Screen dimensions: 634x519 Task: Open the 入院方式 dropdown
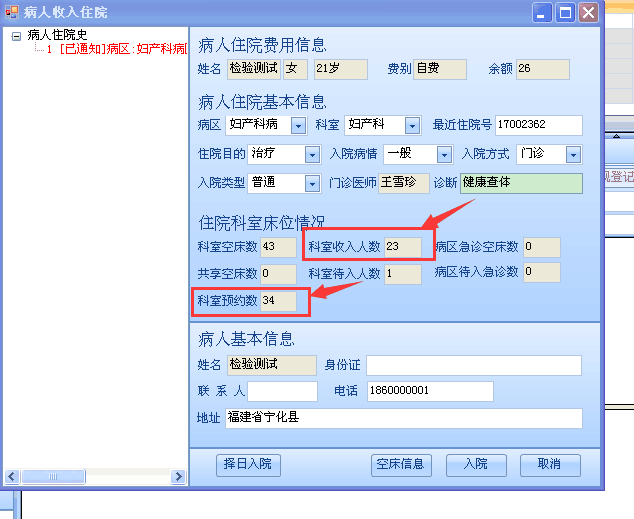pos(573,154)
